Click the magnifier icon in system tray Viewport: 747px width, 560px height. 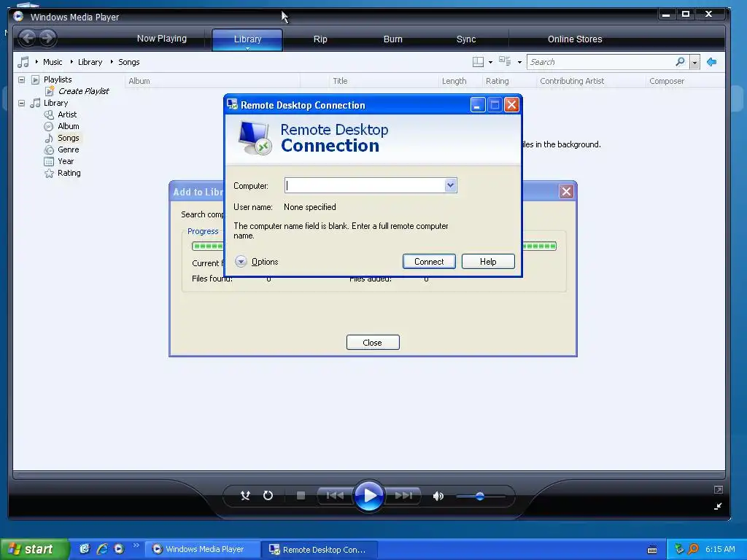(x=694, y=549)
